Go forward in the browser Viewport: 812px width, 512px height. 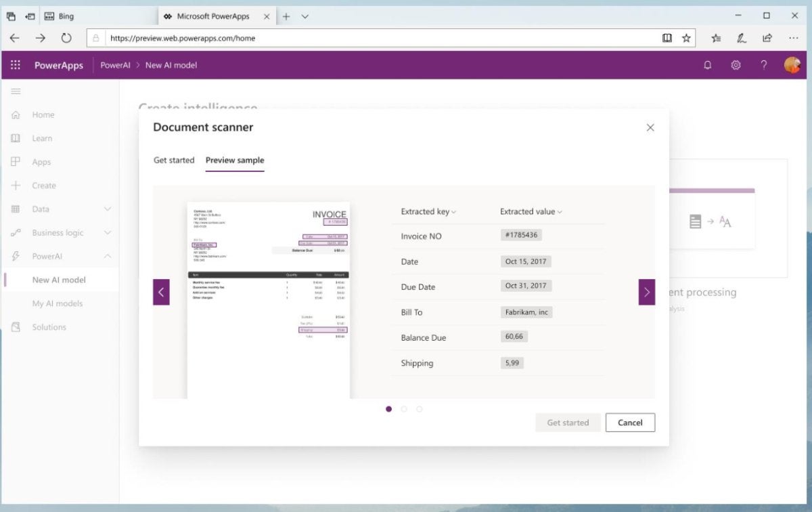click(41, 38)
